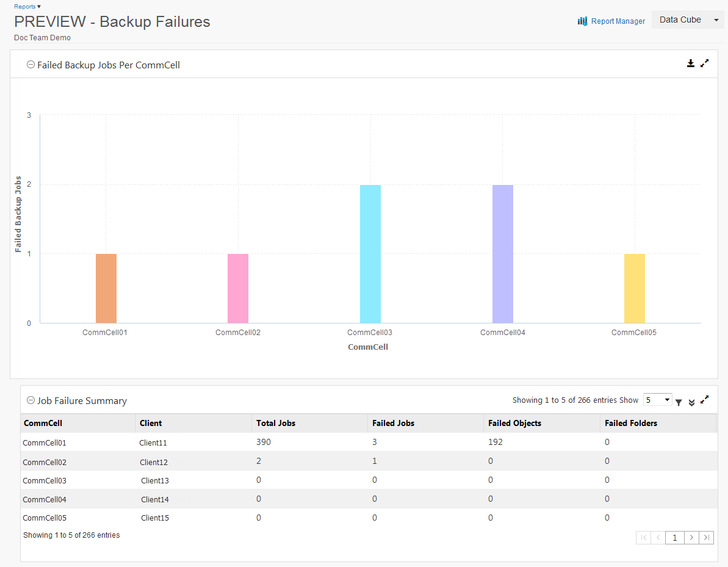Image resolution: width=728 pixels, height=567 pixels.
Task: Click the double-chevron icon in Job Failure Summary
Action: pyautogui.click(x=691, y=402)
